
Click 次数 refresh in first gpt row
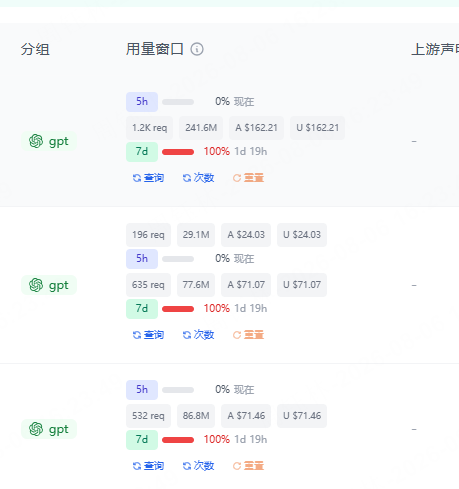(x=198, y=178)
